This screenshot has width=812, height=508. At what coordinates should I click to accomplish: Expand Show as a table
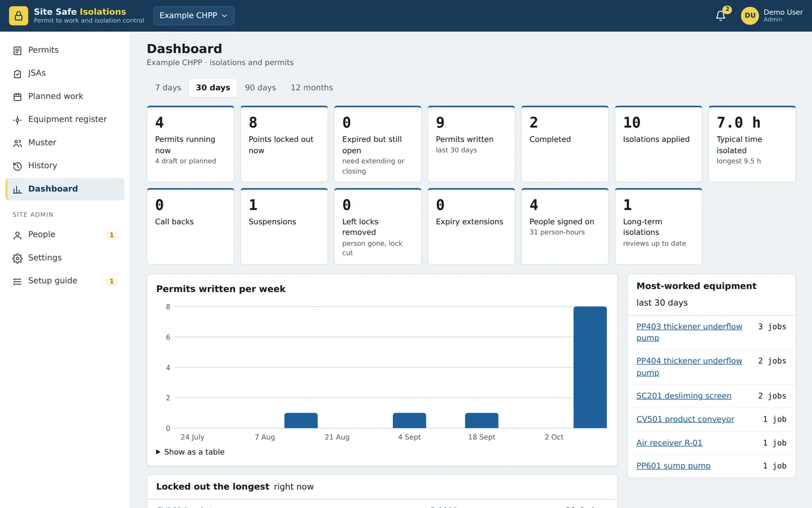click(x=190, y=452)
